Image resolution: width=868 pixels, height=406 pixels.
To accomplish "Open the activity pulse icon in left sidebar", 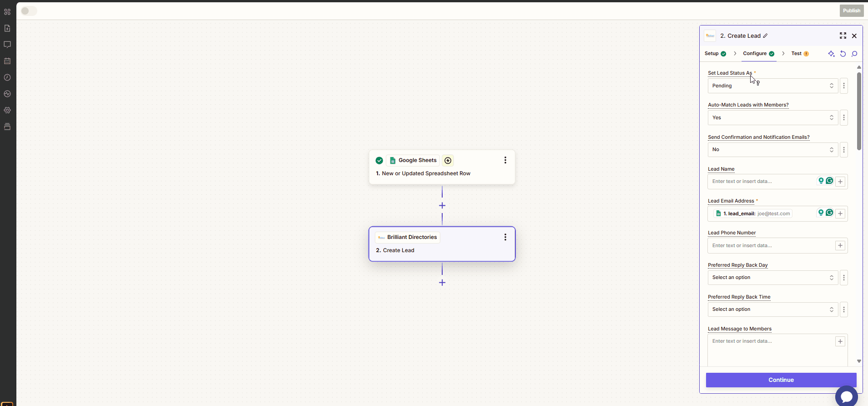I will pyautogui.click(x=7, y=94).
